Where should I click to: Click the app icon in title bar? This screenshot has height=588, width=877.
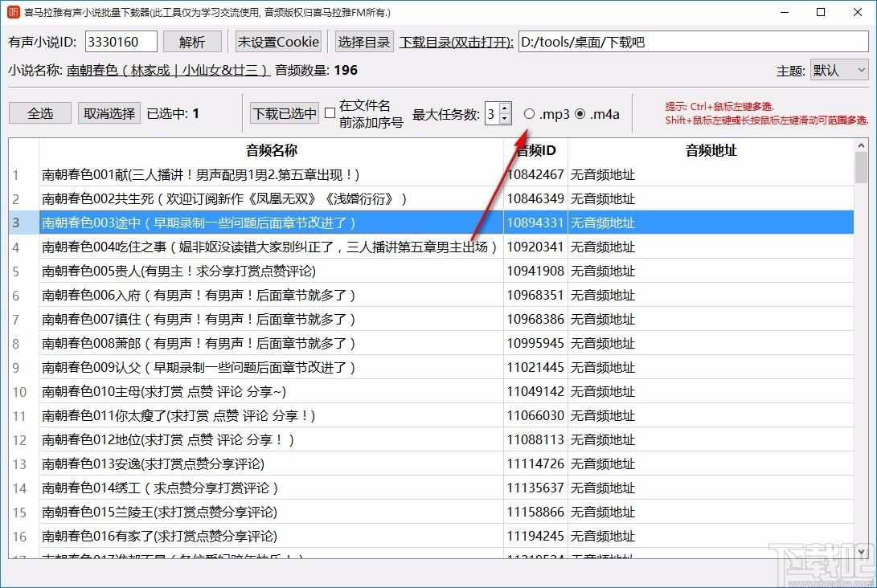12,12
